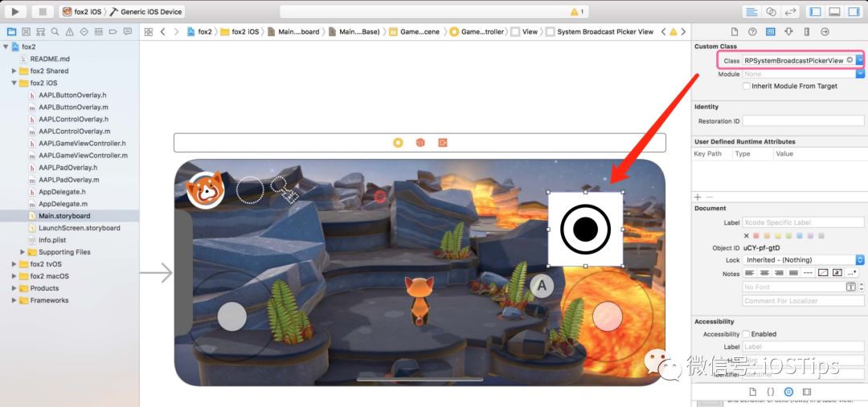This screenshot has width=868, height=407.
Task: Collapse the fox2 project root
Action: [x=6, y=47]
